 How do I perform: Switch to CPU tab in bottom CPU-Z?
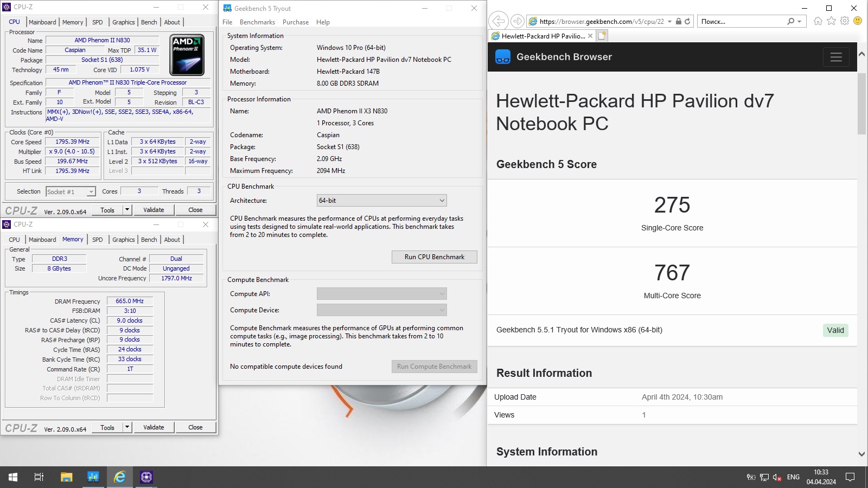point(15,240)
